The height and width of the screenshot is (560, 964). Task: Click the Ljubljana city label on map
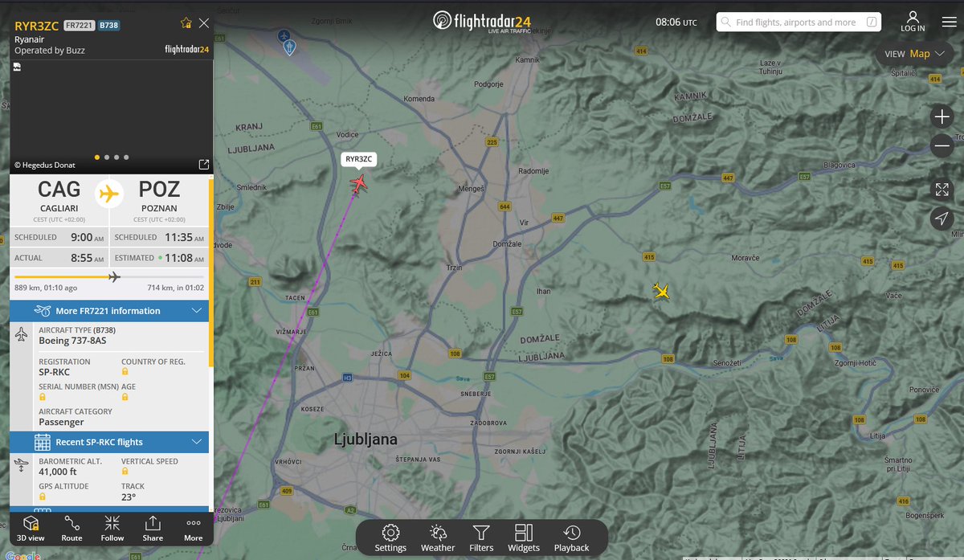coord(366,439)
